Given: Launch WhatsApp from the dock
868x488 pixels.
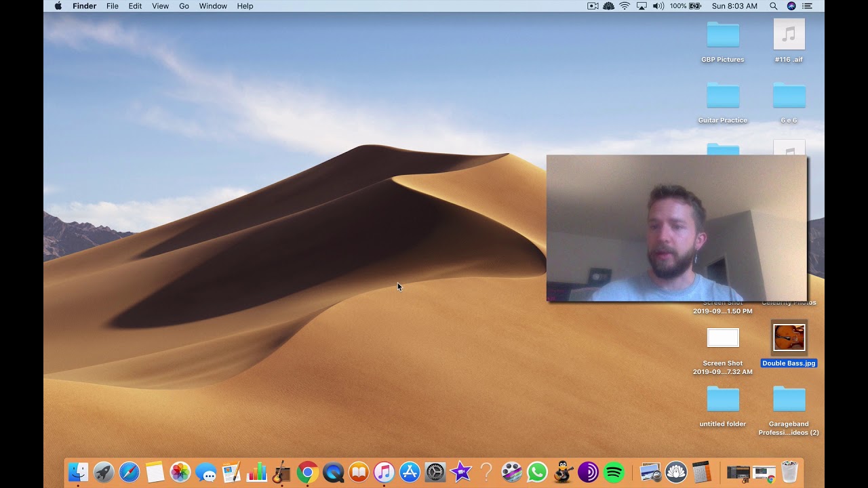Looking at the screenshot, I should click(536, 472).
